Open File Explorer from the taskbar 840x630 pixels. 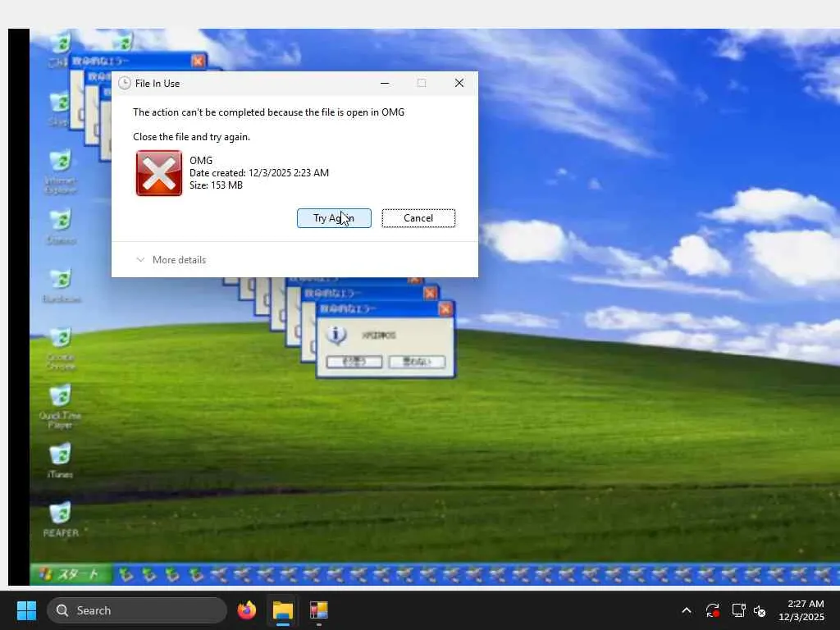[283, 610]
